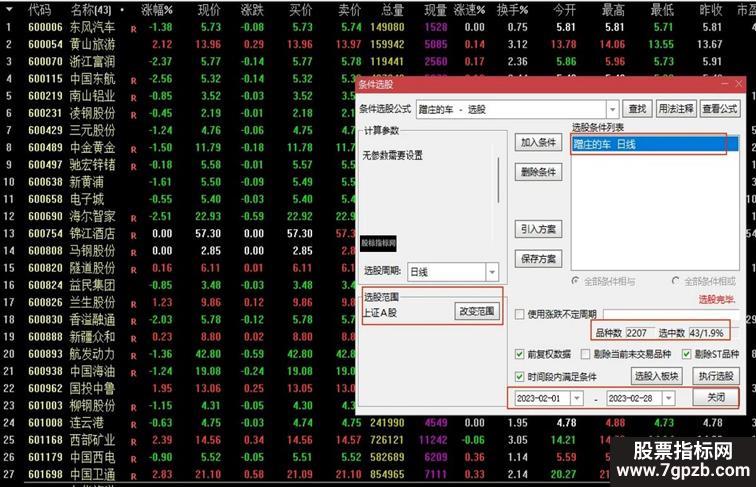
Task: Select 蹭庄的车 日线 in the condition list
Action: 654,144
